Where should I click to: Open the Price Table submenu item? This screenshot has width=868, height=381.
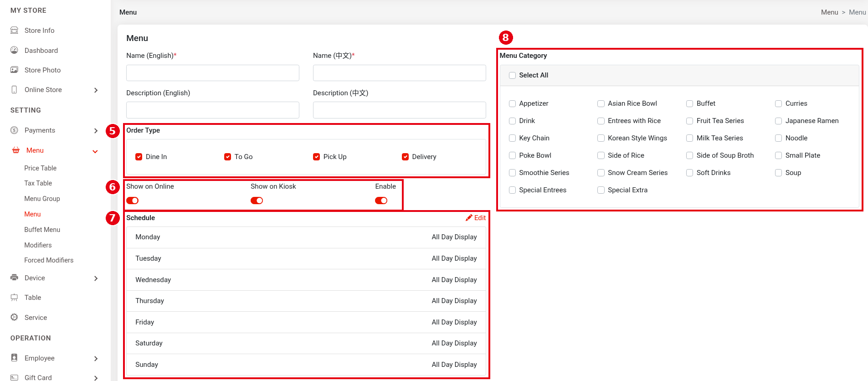[x=41, y=168]
